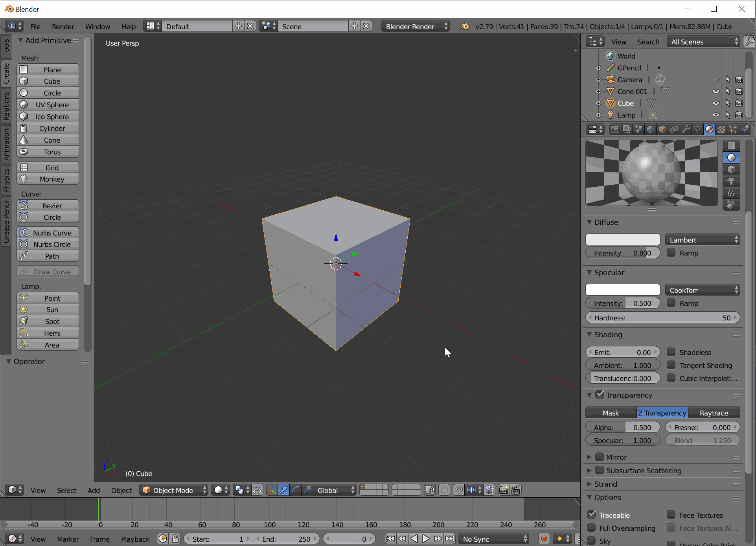The image size is (756, 546).
Task: Uncheck the Traceable option
Action: (x=592, y=515)
